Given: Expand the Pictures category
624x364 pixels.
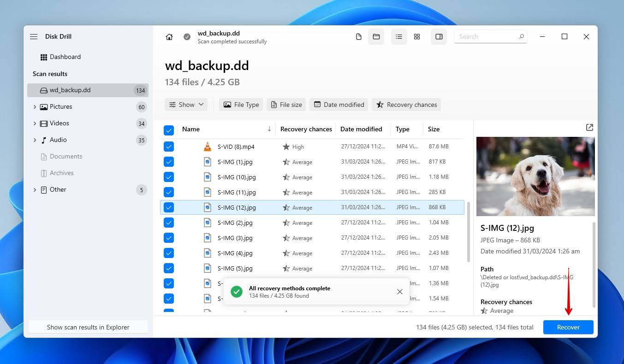Looking at the screenshot, I should click(x=35, y=106).
